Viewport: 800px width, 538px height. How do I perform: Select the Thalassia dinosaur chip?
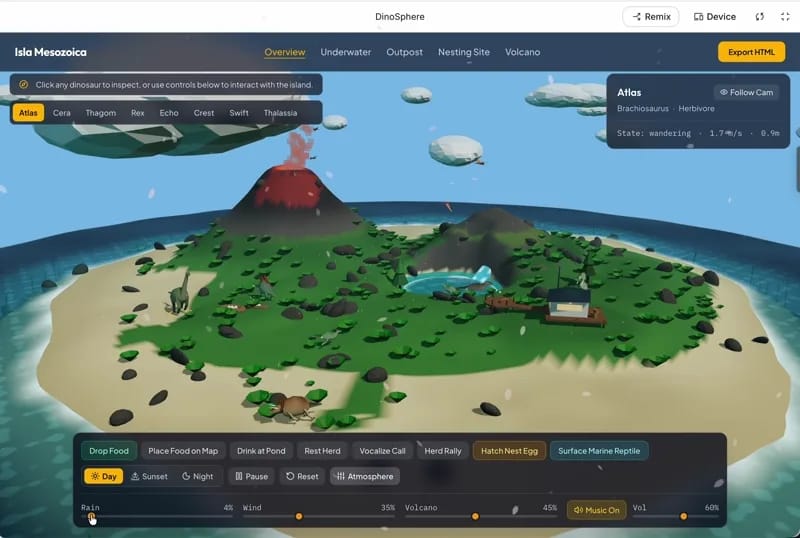click(280, 113)
